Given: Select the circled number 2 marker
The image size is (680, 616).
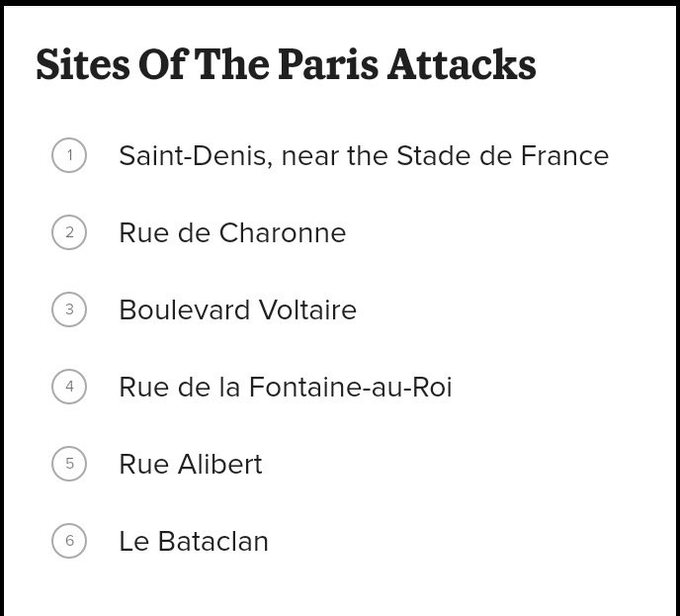Looking at the screenshot, I should [69, 232].
